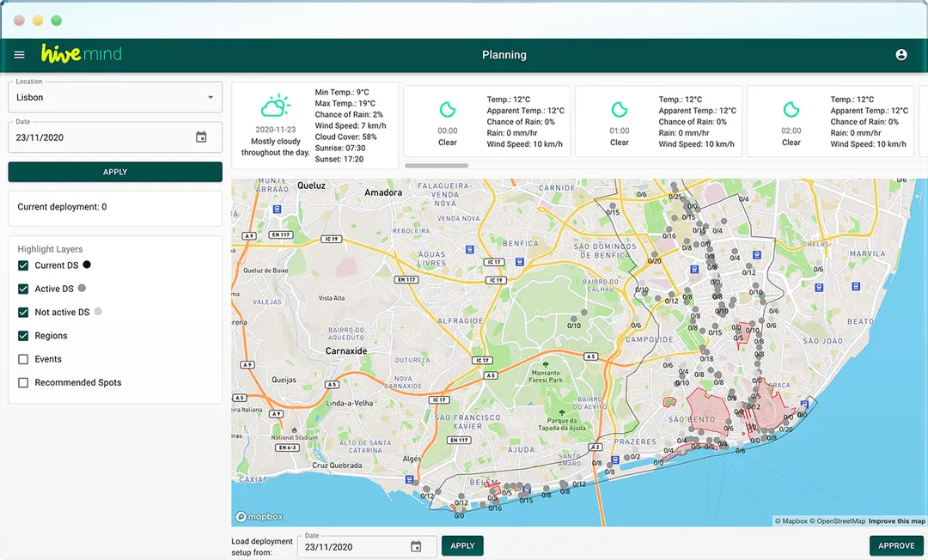
Task: Click the transit station icon near Algés
Action: click(410, 479)
